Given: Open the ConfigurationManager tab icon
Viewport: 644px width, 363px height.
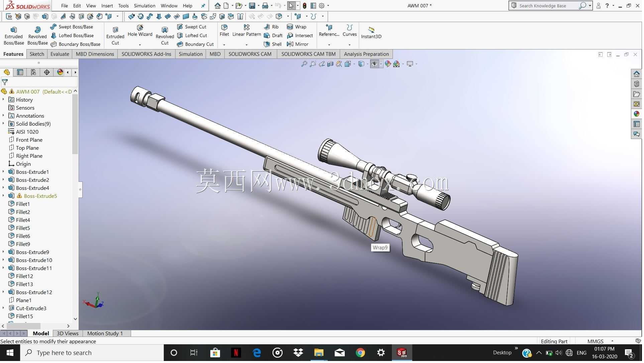Looking at the screenshot, I should (x=33, y=72).
